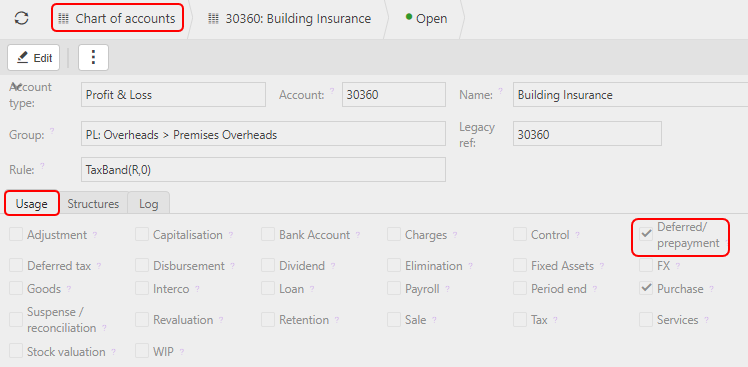748x367 pixels.
Task: Click the help question mark beside Control
Action: pos(577,235)
